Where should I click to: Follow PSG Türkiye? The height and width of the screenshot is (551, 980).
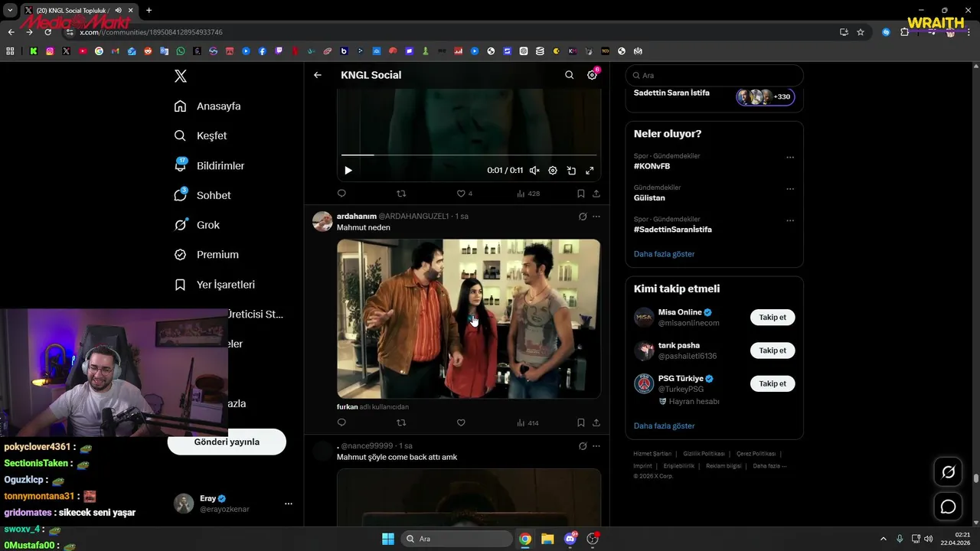[773, 383]
